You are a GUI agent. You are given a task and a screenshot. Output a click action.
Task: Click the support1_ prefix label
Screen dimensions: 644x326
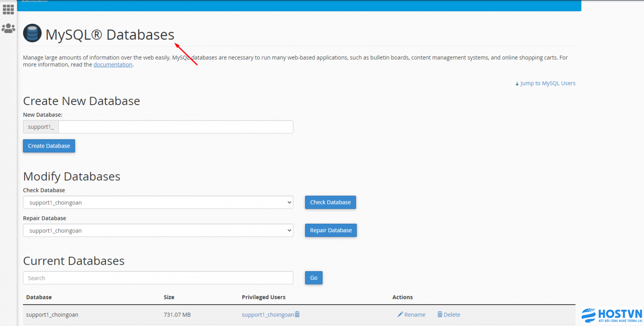tap(41, 127)
